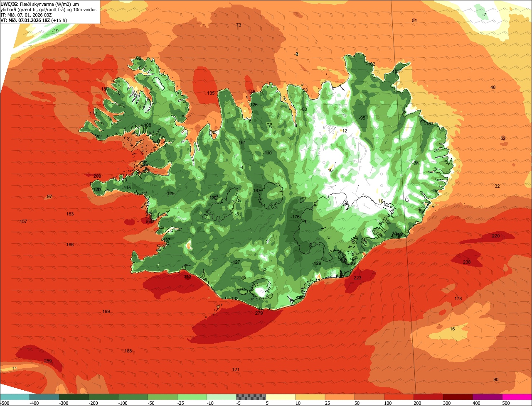Viewport: 532px width, 406px height.
Task: Click the value 279 on the south coast
Action: (x=259, y=313)
